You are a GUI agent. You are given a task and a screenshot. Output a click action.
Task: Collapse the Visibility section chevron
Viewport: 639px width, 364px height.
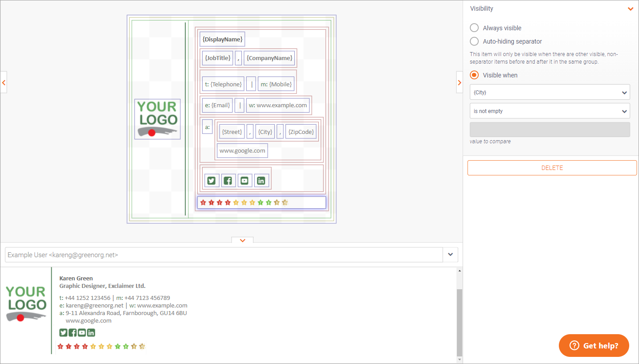point(630,9)
